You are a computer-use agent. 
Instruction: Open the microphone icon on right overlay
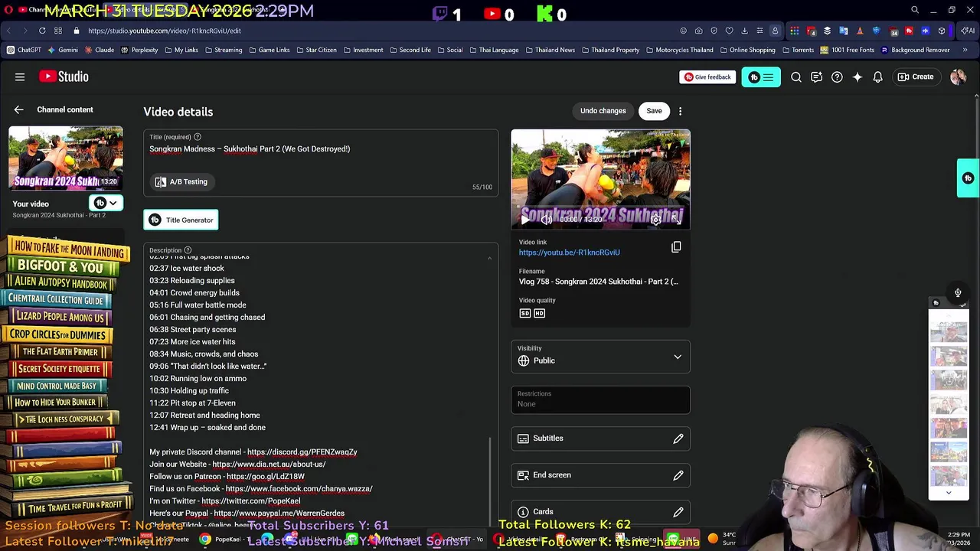[x=958, y=292]
